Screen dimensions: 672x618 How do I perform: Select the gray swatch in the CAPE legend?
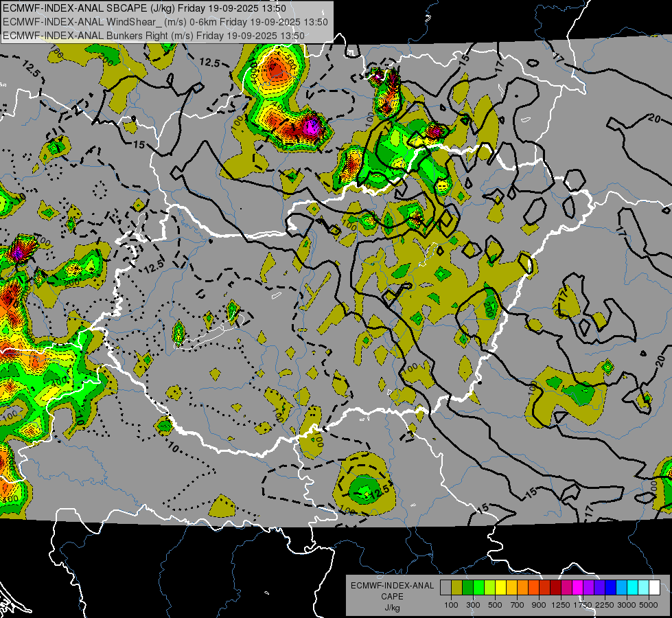445,587
